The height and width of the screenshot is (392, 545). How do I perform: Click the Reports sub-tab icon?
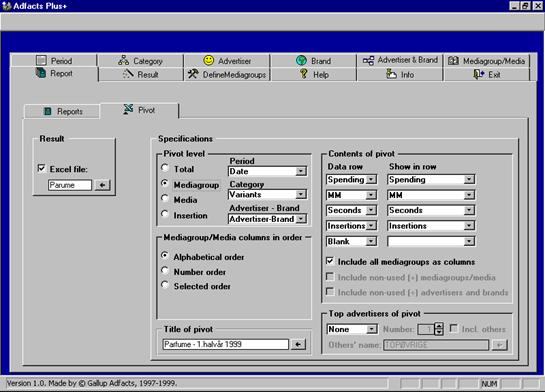coord(48,111)
